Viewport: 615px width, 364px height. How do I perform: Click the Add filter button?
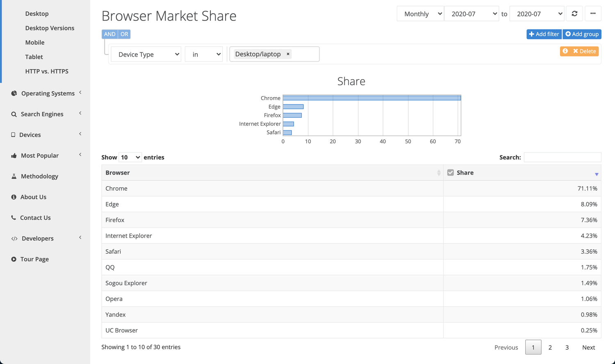pos(544,34)
